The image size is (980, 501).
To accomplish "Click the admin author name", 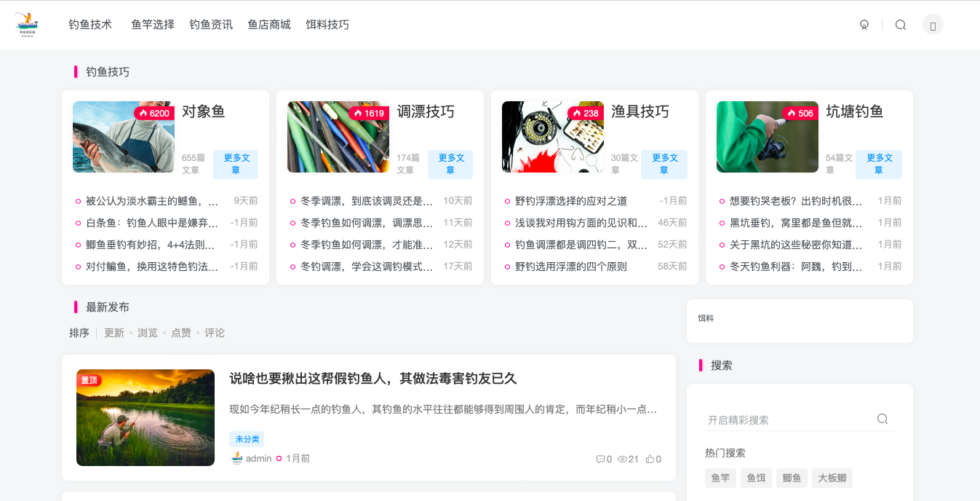I will (258, 459).
